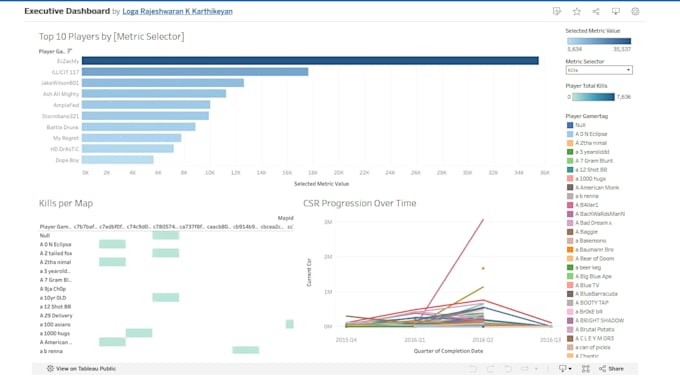Click the Kills per Map title
Viewport: 680px width, 383px height.
(66, 203)
